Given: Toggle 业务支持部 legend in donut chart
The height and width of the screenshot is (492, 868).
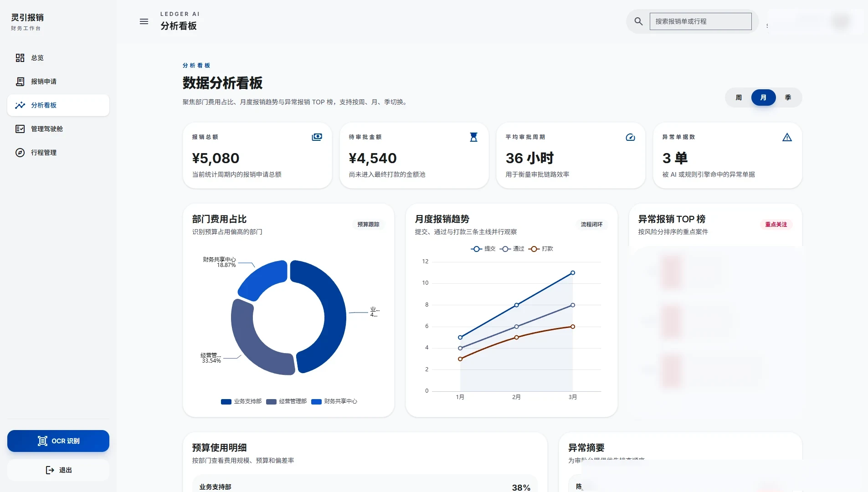Looking at the screenshot, I should click(241, 401).
